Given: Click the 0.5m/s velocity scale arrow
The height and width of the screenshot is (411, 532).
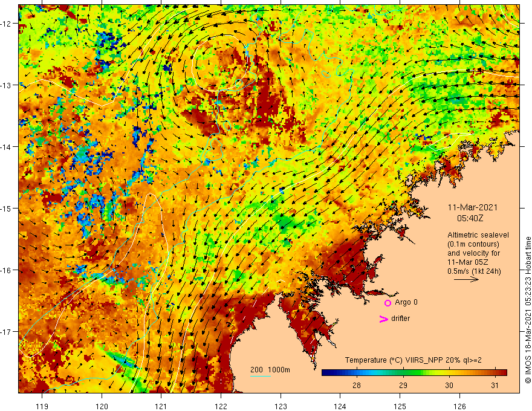Looking at the screenshot, I should pyautogui.click(x=467, y=279).
